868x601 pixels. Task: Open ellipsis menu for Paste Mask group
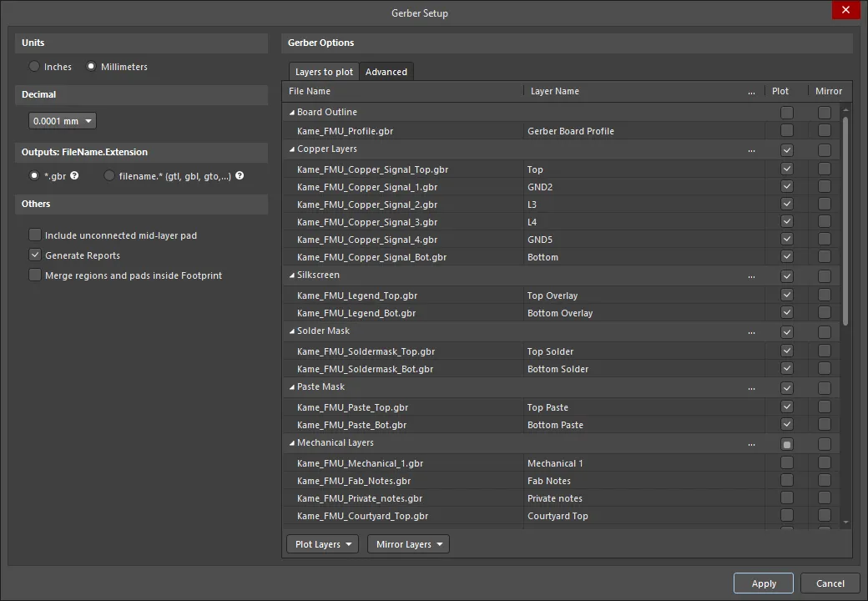[751, 387]
